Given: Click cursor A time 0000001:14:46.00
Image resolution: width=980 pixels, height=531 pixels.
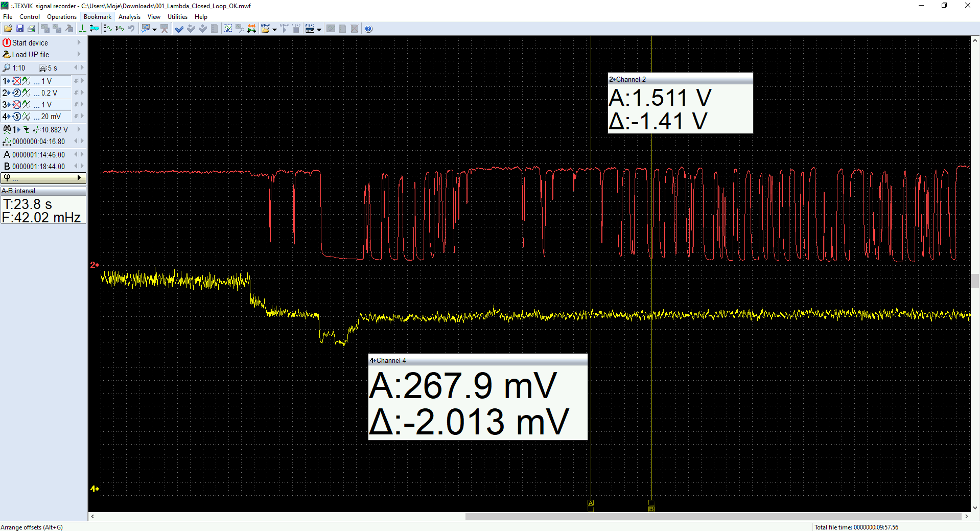Looking at the screenshot, I should pos(38,155).
